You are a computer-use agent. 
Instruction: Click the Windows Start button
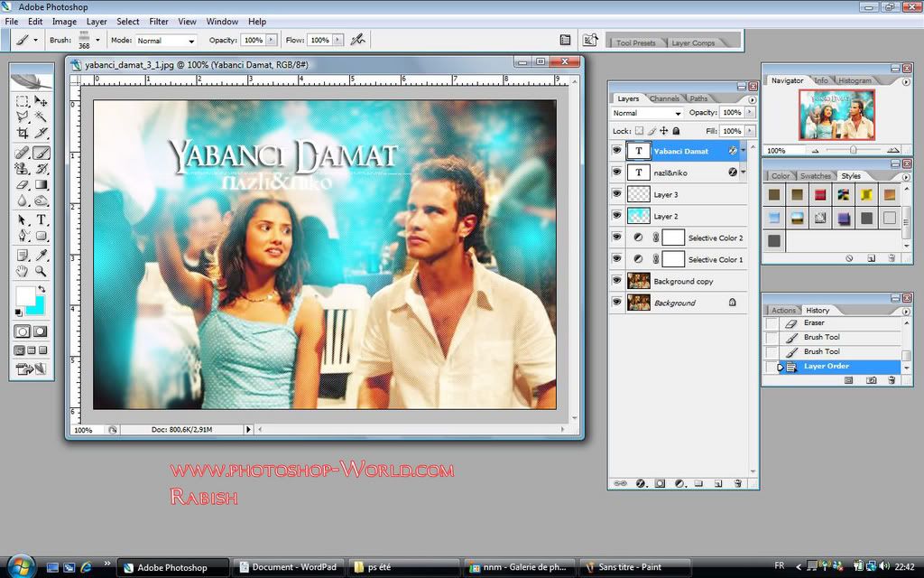[22, 567]
